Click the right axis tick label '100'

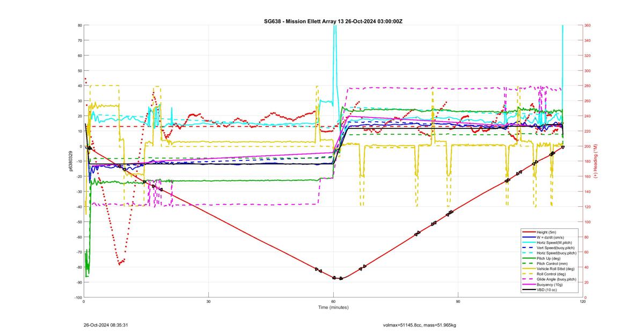588,222
